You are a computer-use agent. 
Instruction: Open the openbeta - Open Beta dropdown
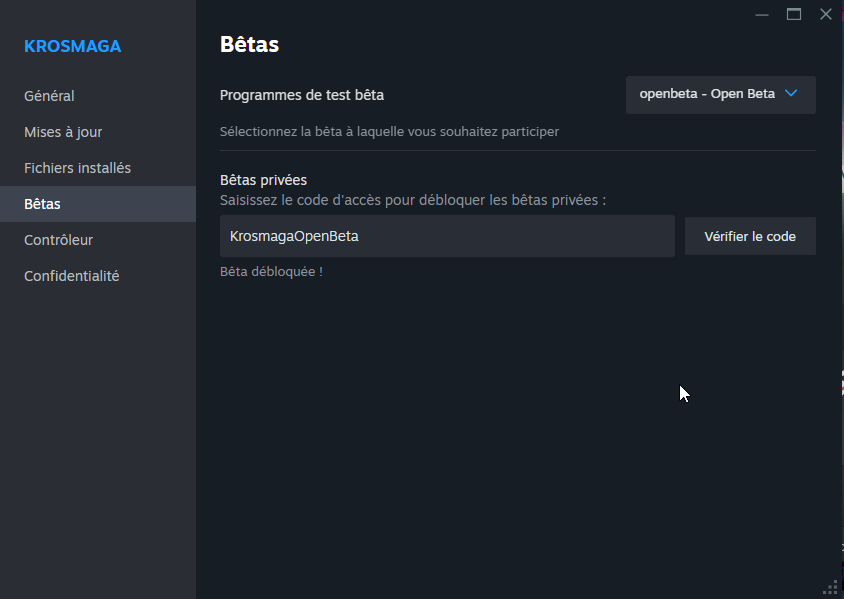720,95
